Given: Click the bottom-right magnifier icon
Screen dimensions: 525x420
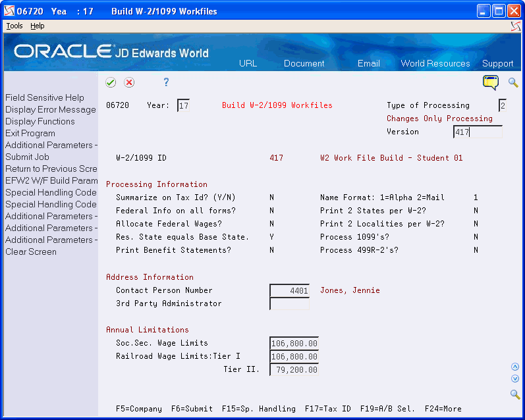Looking at the screenshot, I should 515,394.
